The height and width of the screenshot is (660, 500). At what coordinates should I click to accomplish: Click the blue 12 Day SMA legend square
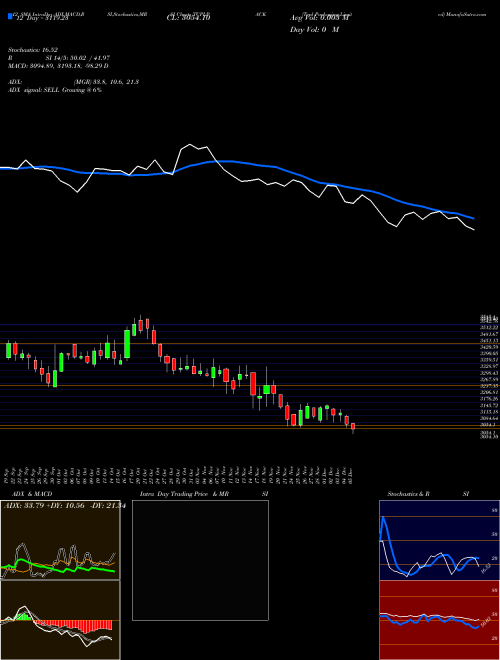[11, 17]
